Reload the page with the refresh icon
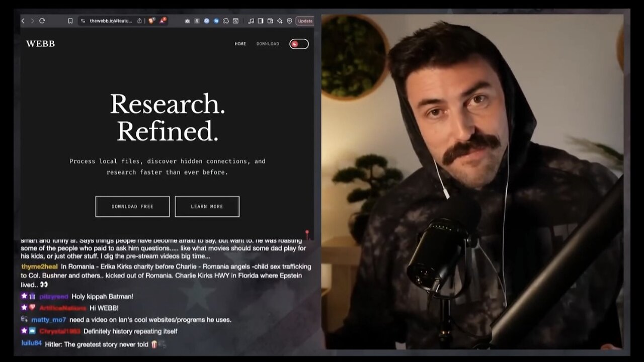Image resolution: width=644 pixels, height=362 pixels. pos(42,21)
